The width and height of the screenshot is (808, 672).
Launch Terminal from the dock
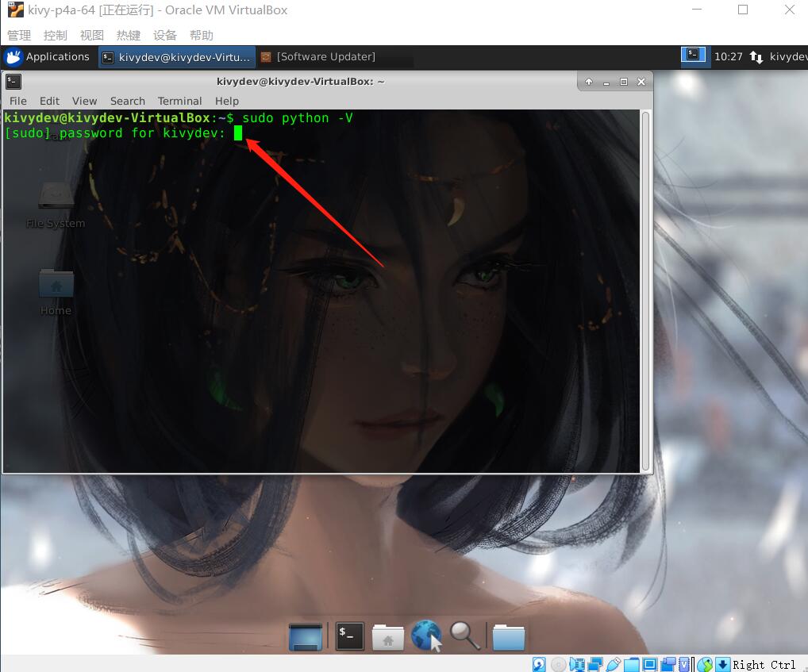(x=350, y=636)
